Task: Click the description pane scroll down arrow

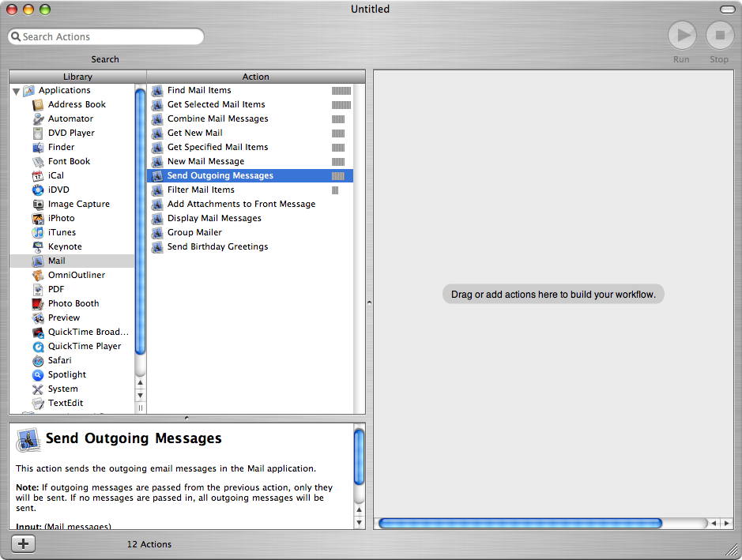Action: pyautogui.click(x=360, y=523)
